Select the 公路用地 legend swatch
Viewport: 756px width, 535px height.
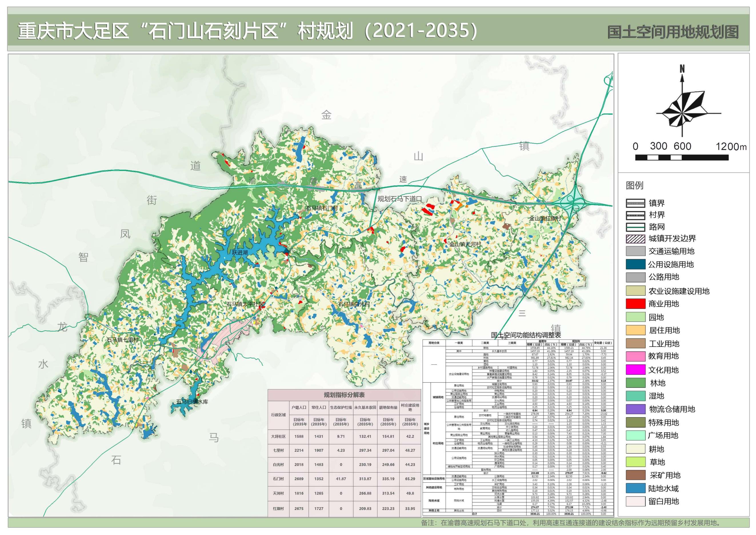[x=635, y=277]
